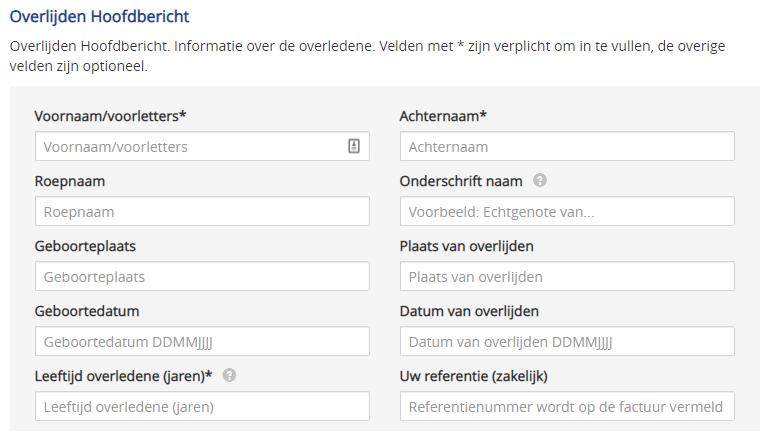Click the Geboortedatum label

[x=87, y=311]
